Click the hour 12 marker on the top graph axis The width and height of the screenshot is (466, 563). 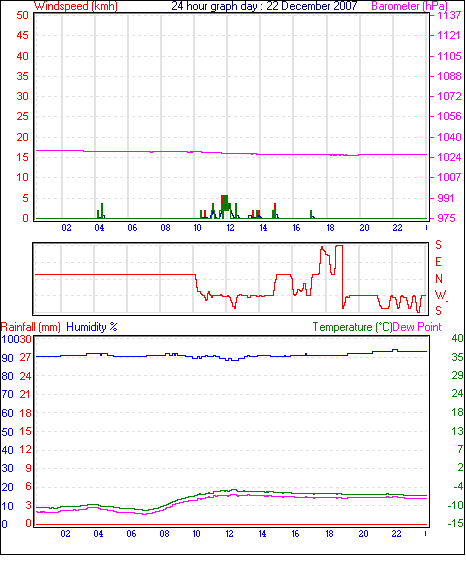coord(230,228)
